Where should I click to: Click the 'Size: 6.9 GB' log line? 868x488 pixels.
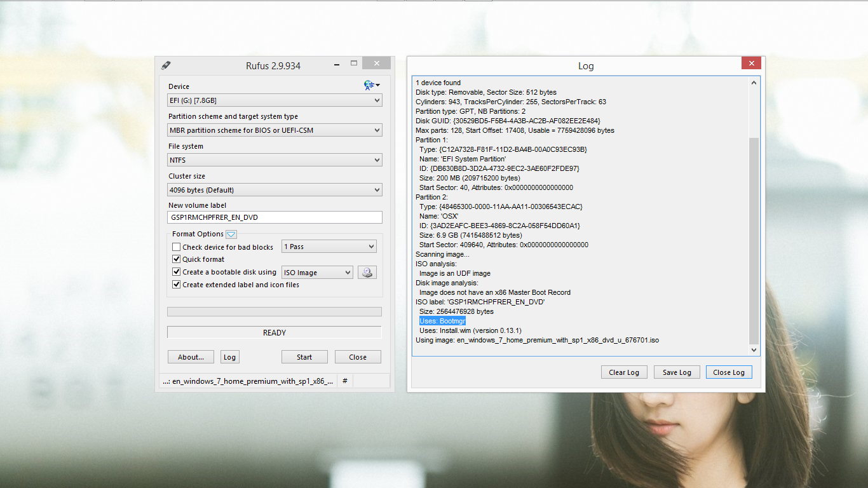(472, 235)
